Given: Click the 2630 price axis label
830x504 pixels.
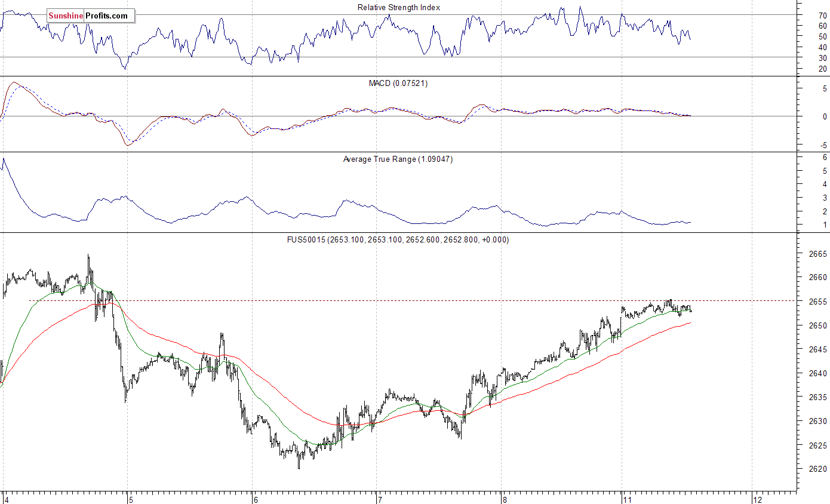Looking at the screenshot, I should [818, 421].
